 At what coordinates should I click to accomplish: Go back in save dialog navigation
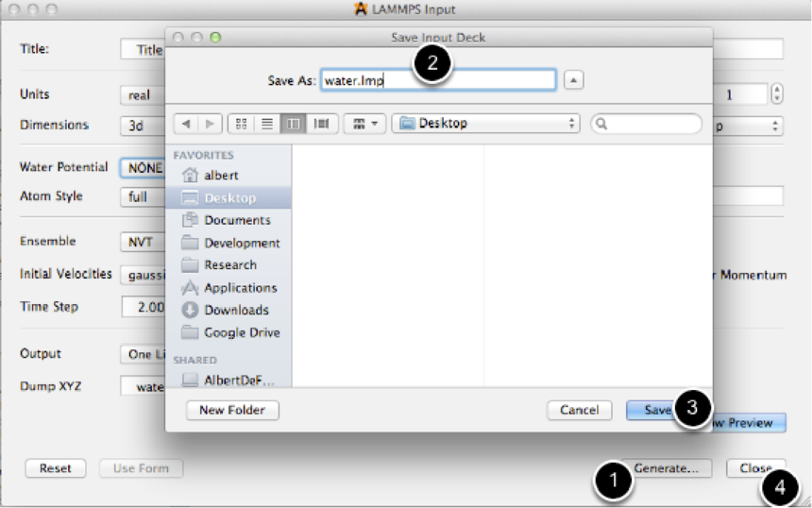tap(186, 124)
